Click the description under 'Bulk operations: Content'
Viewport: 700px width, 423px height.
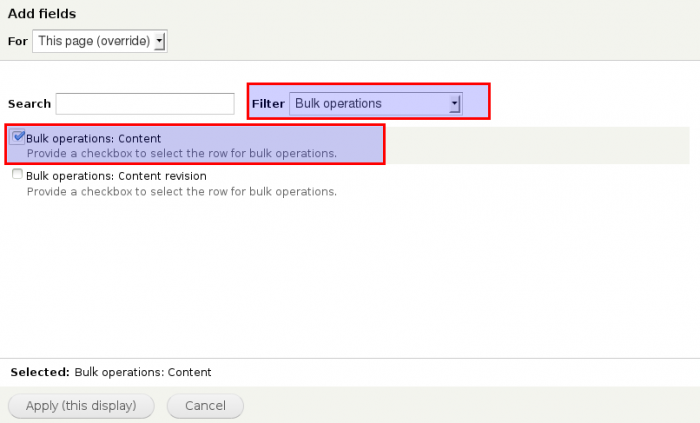click(182, 153)
